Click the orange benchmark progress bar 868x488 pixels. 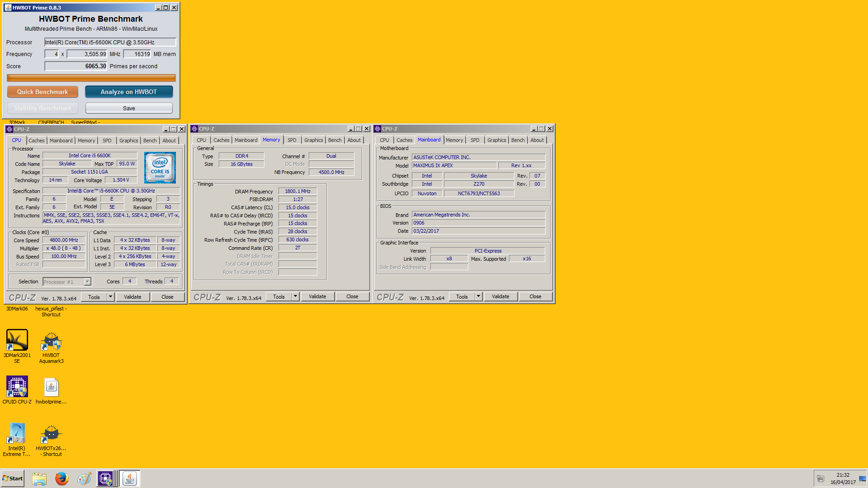point(91,78)
